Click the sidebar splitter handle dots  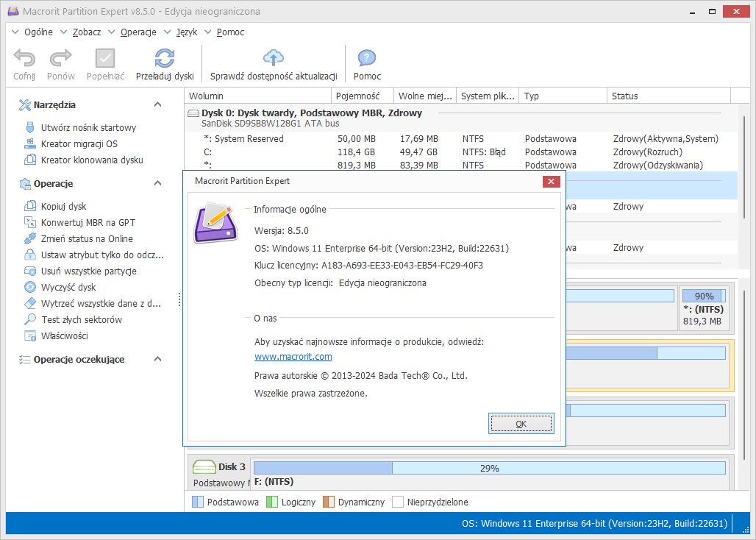tap(179, 299)
